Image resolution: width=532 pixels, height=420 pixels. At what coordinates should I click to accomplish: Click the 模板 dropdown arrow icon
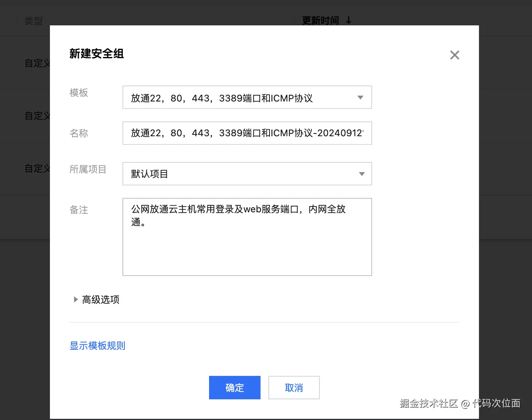click(360, 98)
